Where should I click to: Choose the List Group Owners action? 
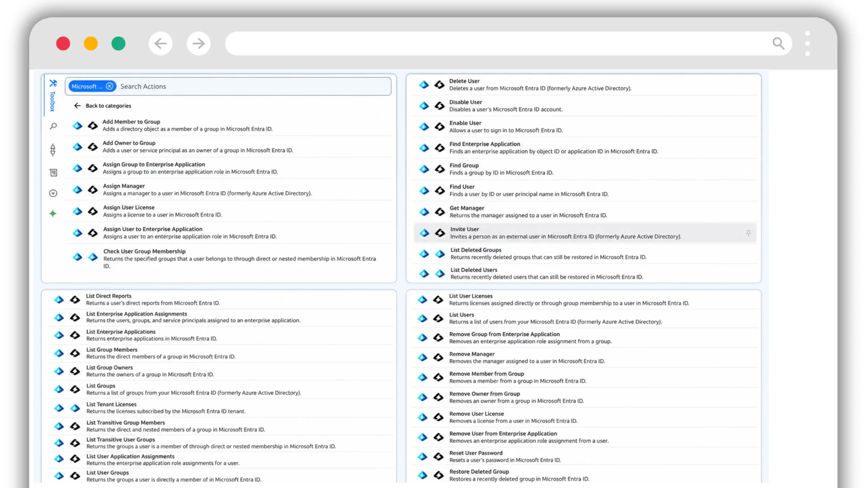[220, 371]
